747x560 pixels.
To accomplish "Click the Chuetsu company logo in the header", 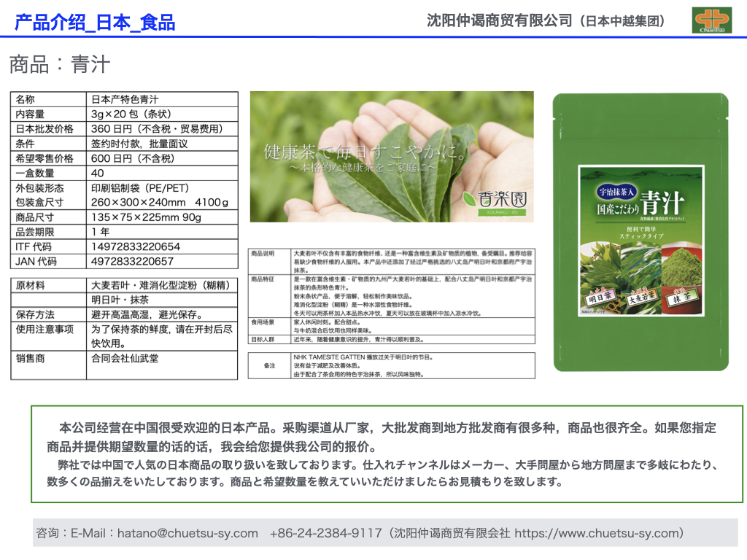I will (x=711, y=20).
